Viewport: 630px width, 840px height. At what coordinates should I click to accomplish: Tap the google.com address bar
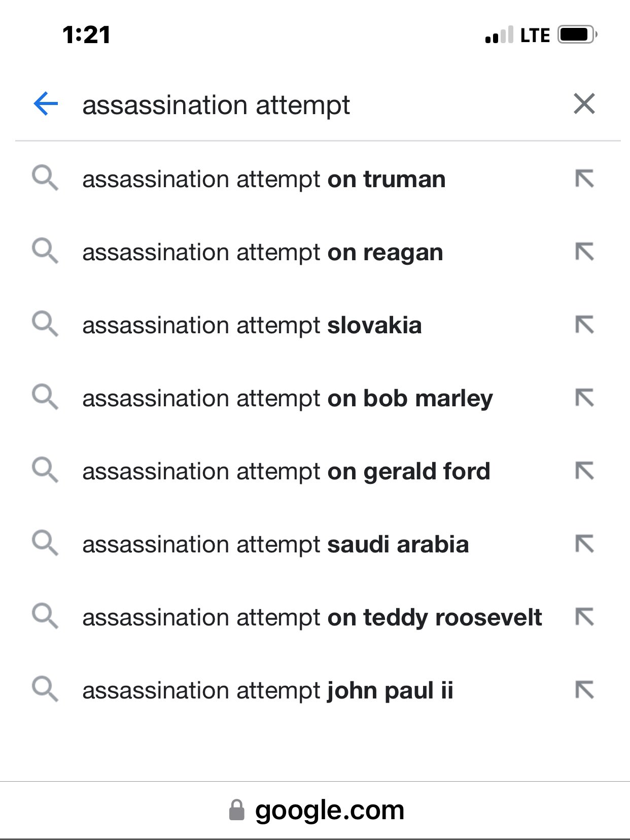pos(317,810)
